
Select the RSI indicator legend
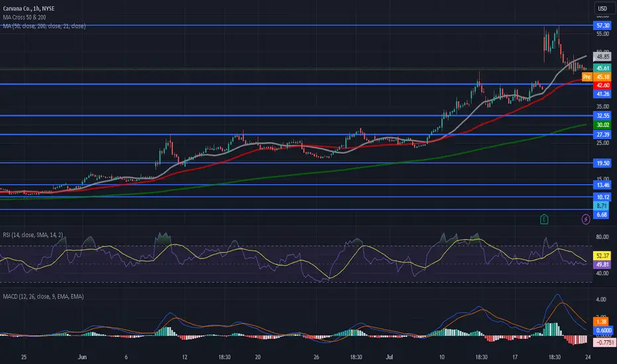point(33,235)
